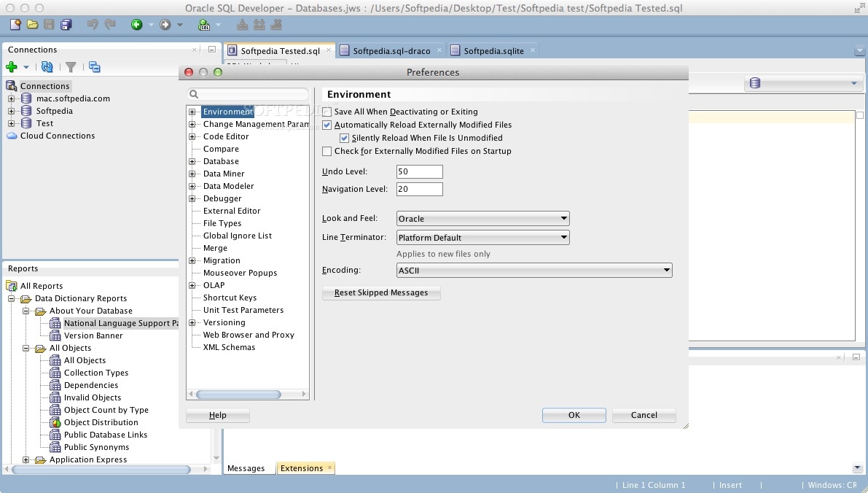The width and height of the screenshot is (868, 493).
Task: Open the Look and Feel dropdown
Action: click(482, 218)
